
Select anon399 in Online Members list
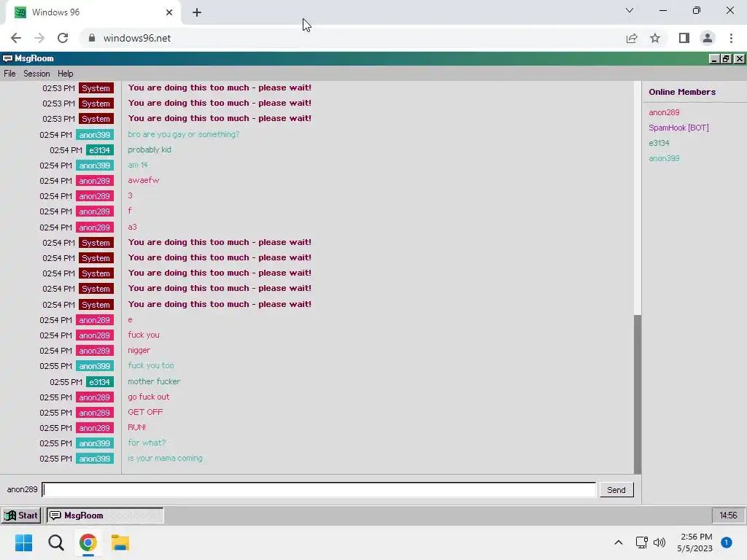(664, 158)
